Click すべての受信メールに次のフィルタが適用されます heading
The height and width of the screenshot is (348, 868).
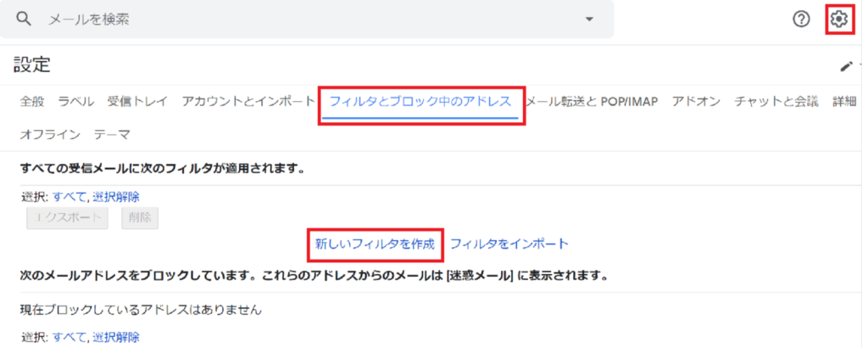pyautogui.click(x=163, y=168)
